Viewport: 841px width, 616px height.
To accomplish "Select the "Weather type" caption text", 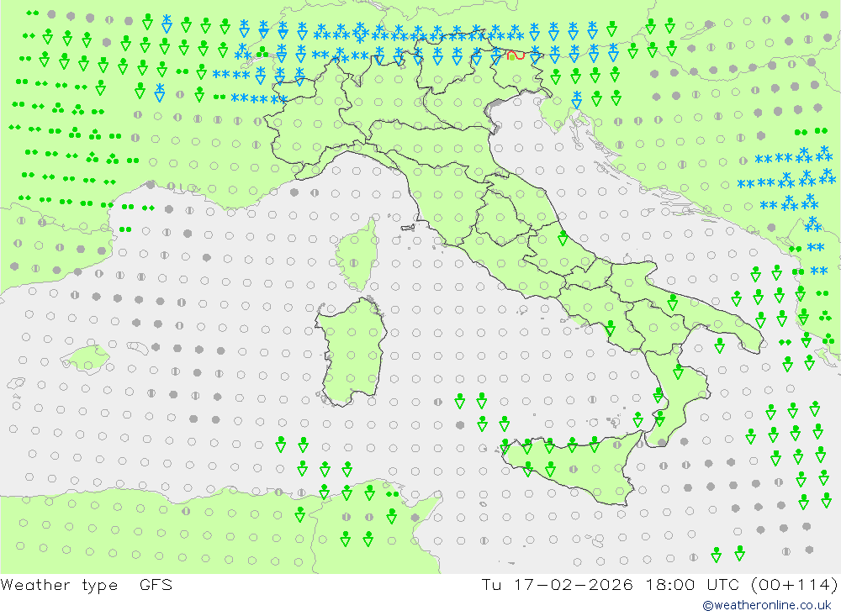I will pos(59,585).
